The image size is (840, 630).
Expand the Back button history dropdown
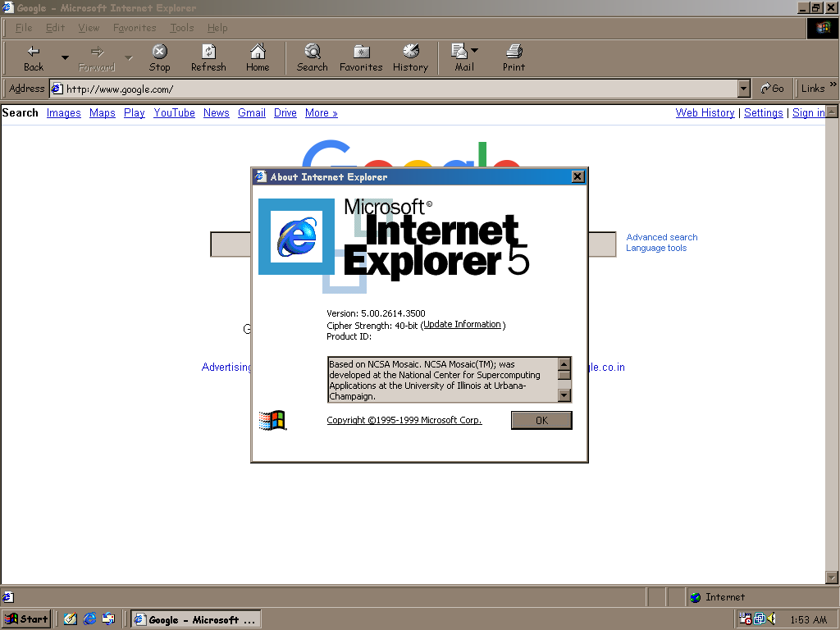[x=65, y=57]
